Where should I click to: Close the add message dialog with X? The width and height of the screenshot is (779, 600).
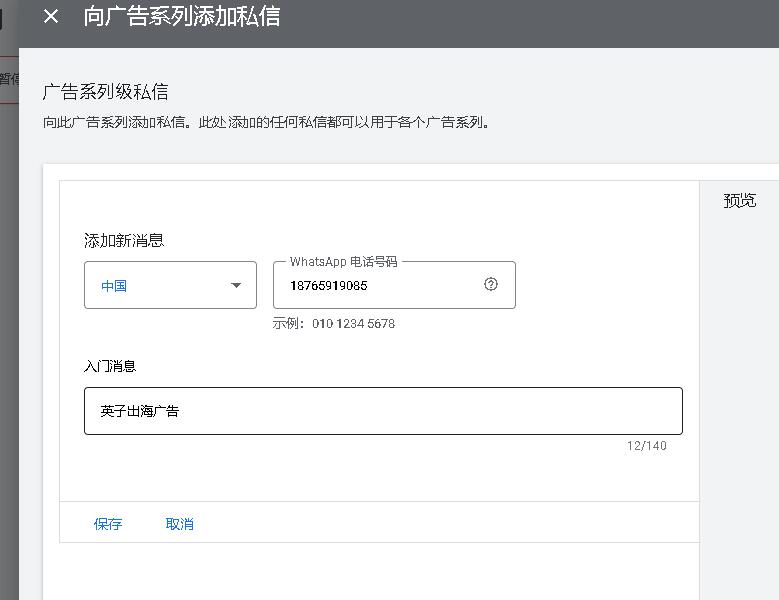click(x=51, y=17)
